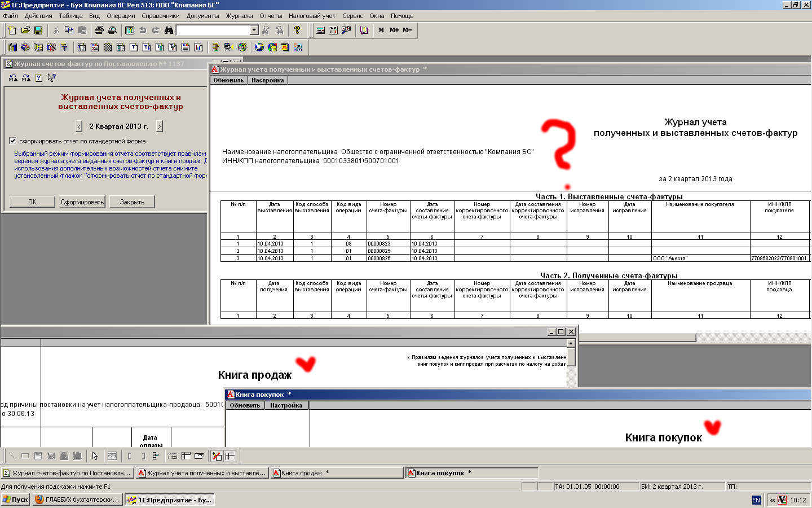Click 'Обновить' in the invoice journal window
812x508 pixels.
point(228,80)
